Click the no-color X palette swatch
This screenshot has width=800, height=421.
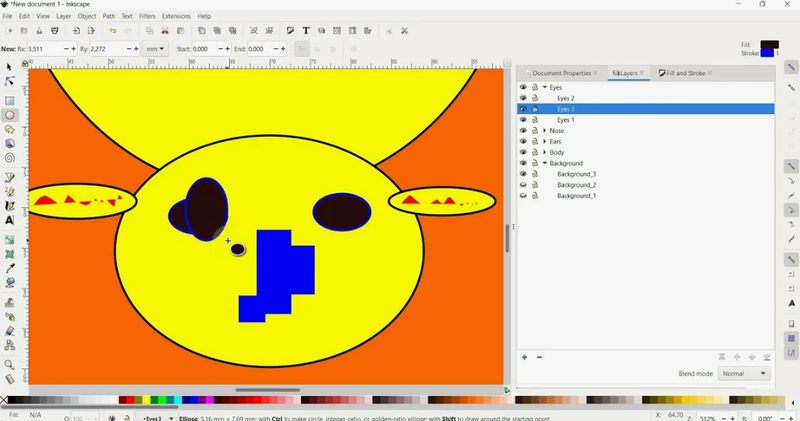[x=4, y=400]
